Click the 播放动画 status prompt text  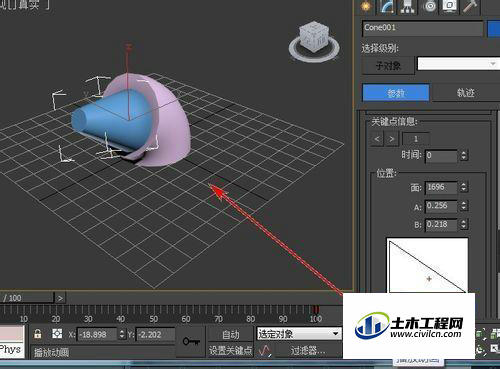pos(51,352)
